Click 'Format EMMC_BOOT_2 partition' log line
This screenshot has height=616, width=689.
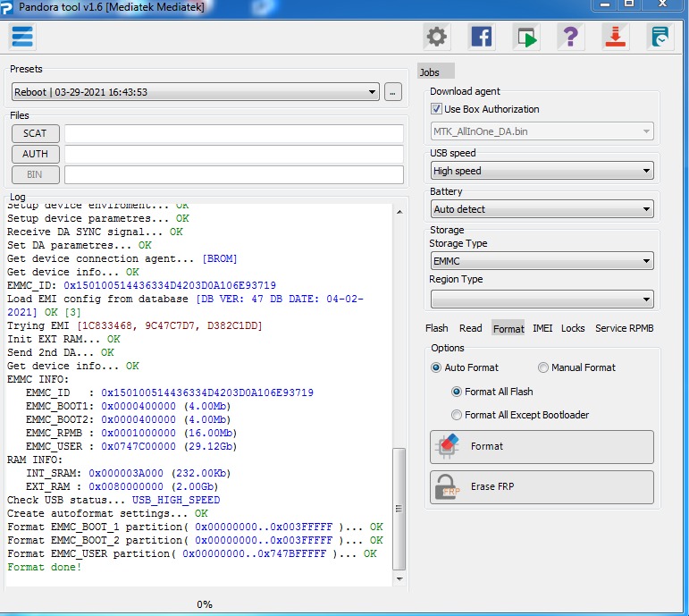(x=195, y=540)
